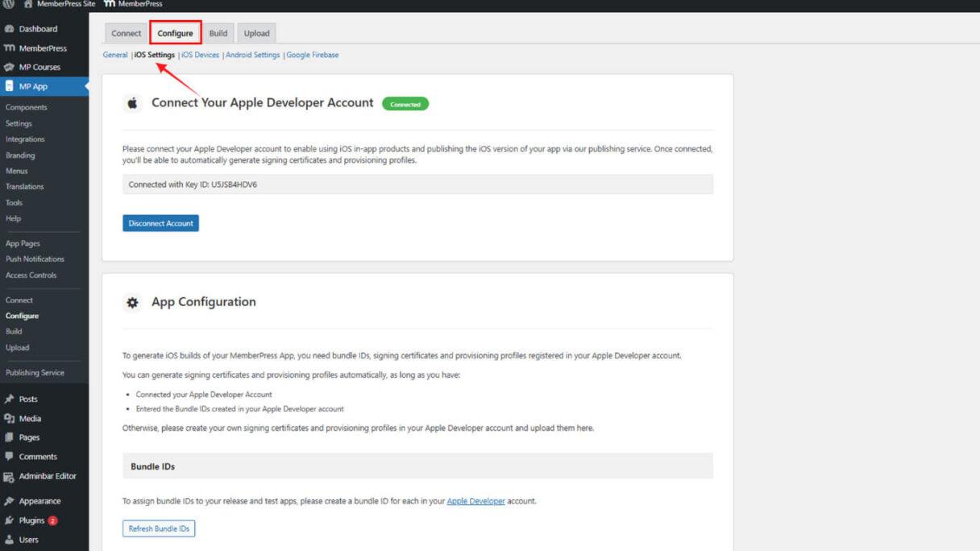980x551 pixels.
Task: Click the Disconnect Account button
Action: (x=160, y=223)
